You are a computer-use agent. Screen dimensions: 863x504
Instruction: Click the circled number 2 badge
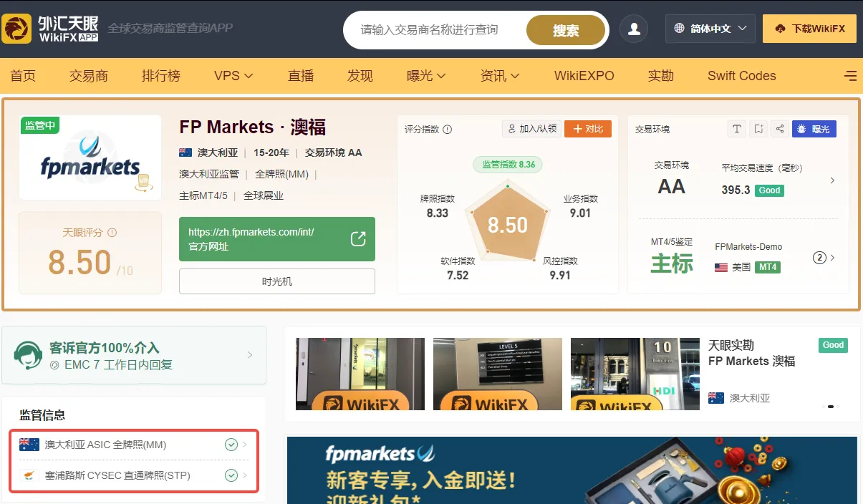[x=820, y=258]
